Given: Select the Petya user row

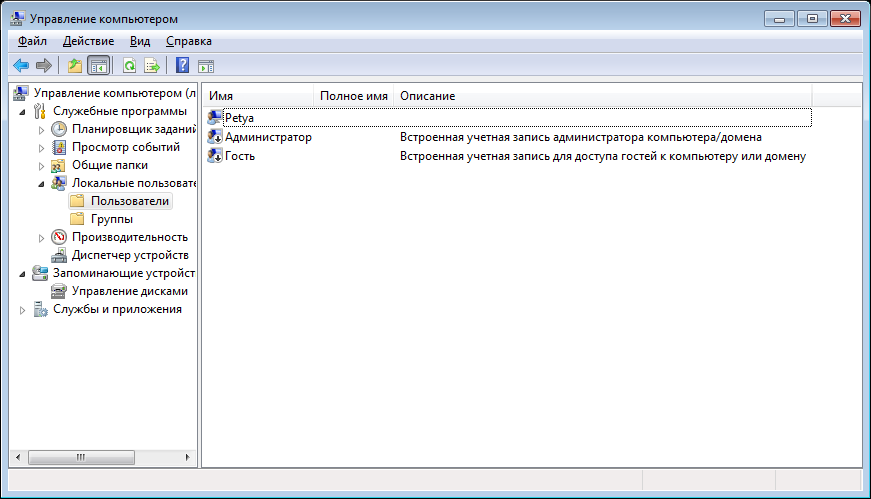Looking at the screenshot, I should [509, 117].
